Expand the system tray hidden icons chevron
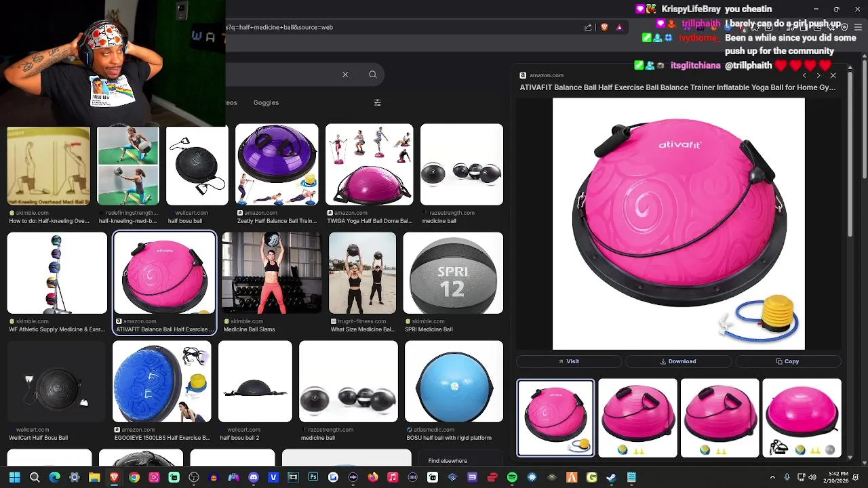This screenshot has height=488, width=868. pyautogui.click(x=772, y=478)
